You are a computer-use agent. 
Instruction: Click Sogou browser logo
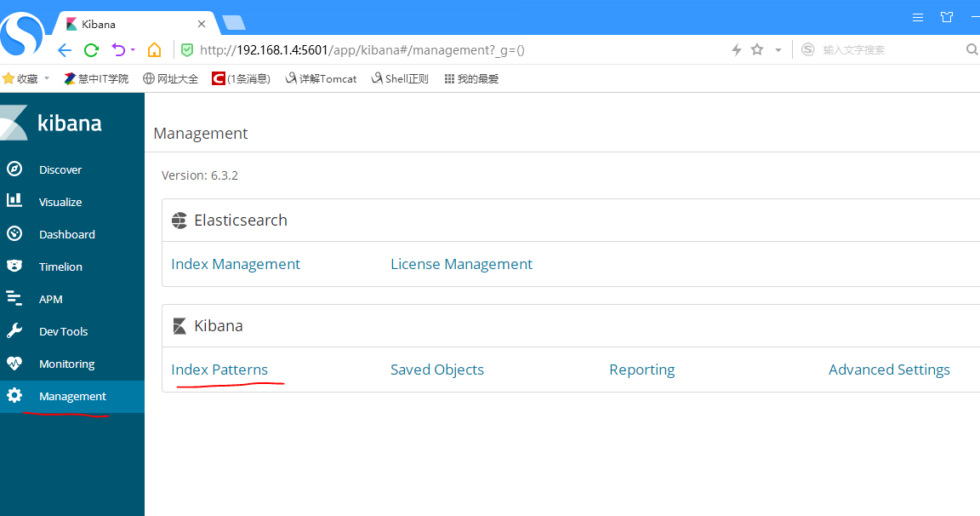pos(22,33)
